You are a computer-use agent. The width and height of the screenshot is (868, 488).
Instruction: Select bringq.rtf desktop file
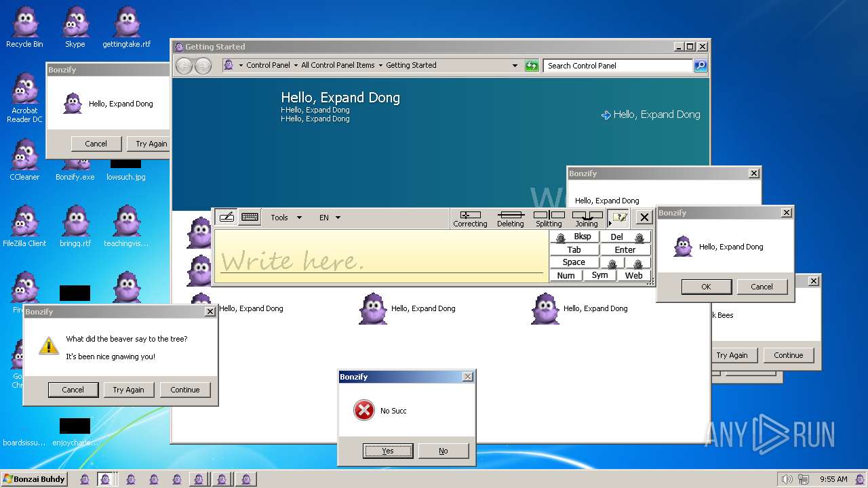point(75,226)
